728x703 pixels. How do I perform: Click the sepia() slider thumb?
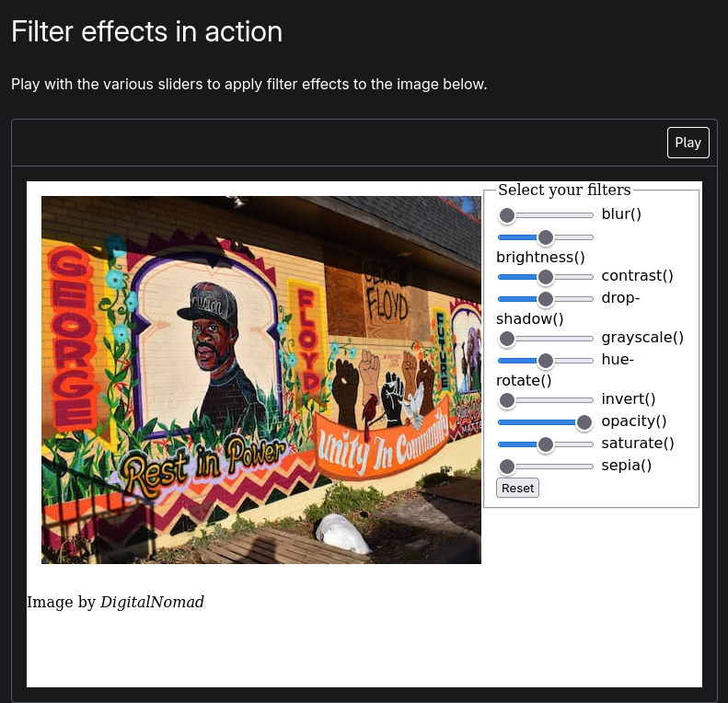[x=506, y=467]
